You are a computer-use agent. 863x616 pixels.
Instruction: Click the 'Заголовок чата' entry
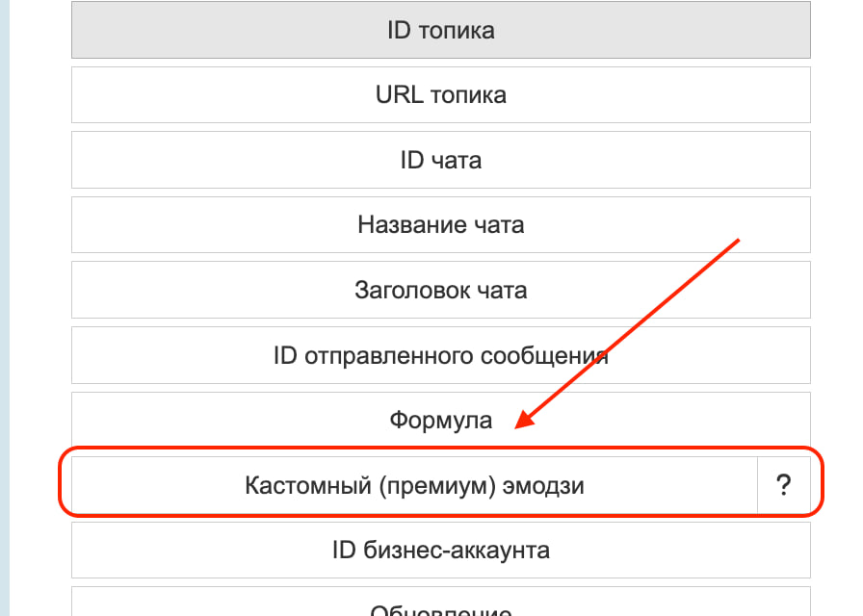(440, 290)
